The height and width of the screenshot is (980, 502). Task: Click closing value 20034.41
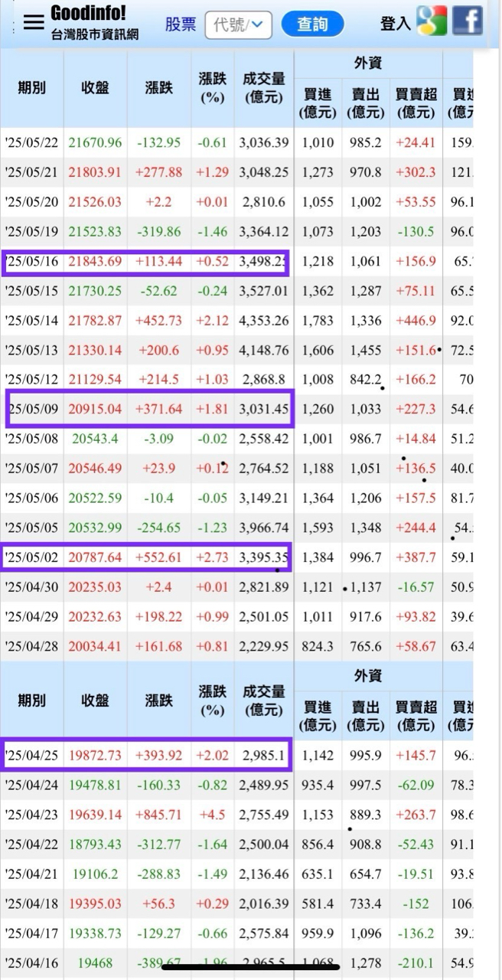tap(95, 647)
